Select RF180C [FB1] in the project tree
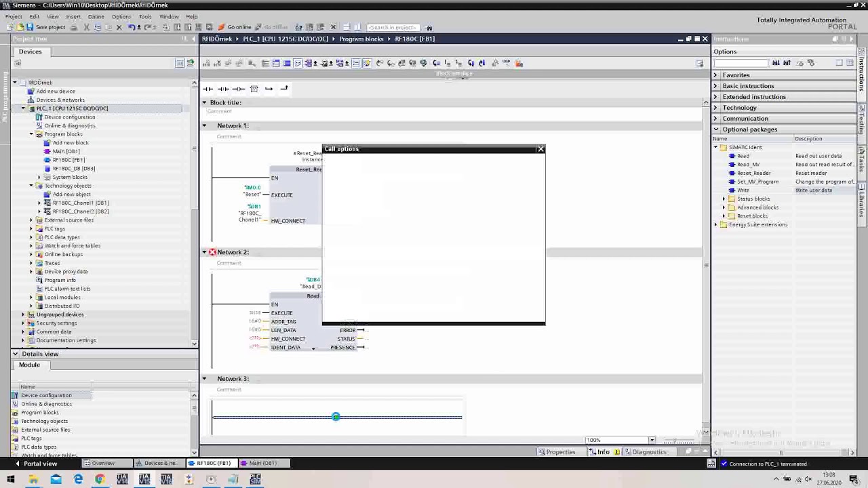Screen dimensions: 868x488 pyautogui.click(x=68, y=160)
